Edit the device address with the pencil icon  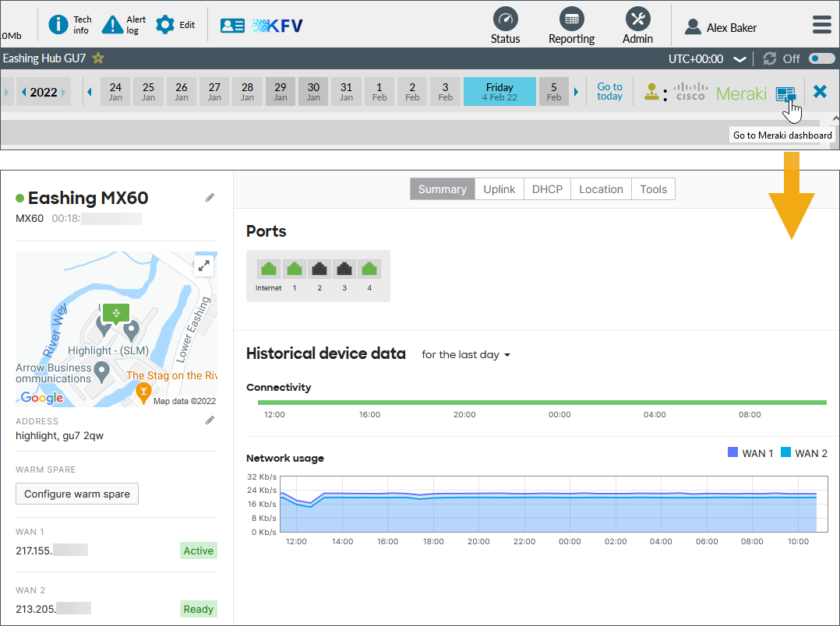click(209, 420)
